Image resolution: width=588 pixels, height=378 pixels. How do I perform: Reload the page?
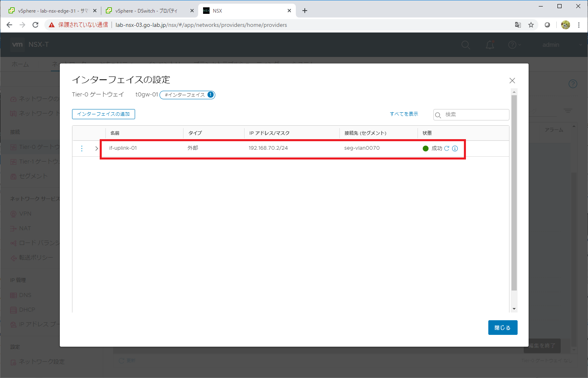pyautogui.click(x=35, y=25)
